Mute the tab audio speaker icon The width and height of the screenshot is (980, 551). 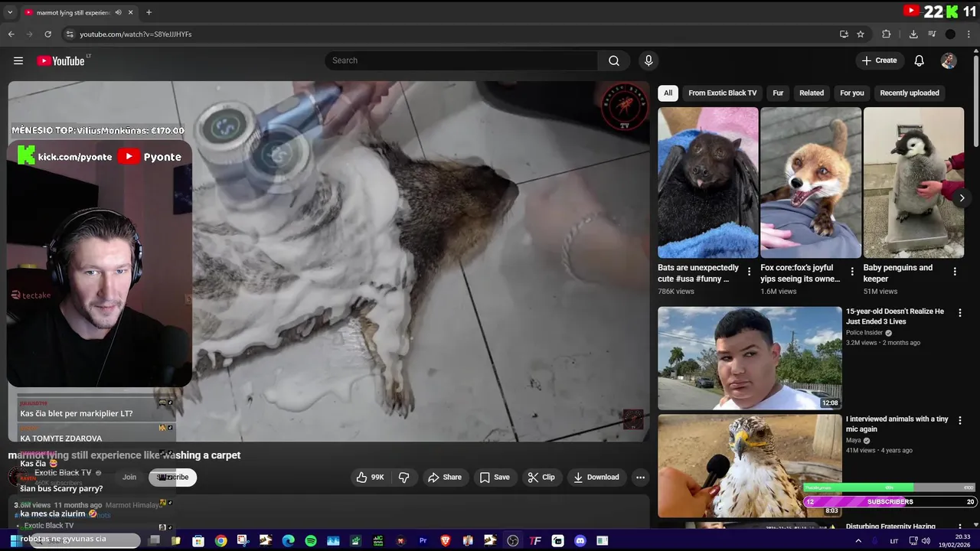click(118, 12)
